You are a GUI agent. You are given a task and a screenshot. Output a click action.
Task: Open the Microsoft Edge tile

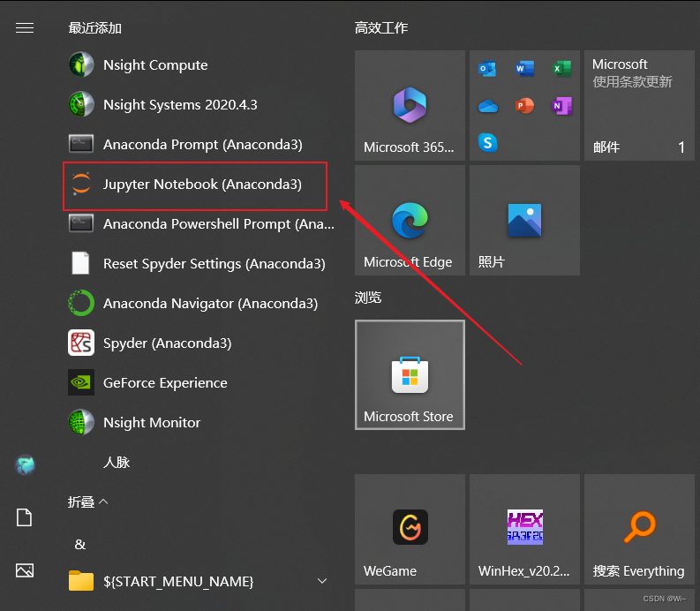click(410, 220)
